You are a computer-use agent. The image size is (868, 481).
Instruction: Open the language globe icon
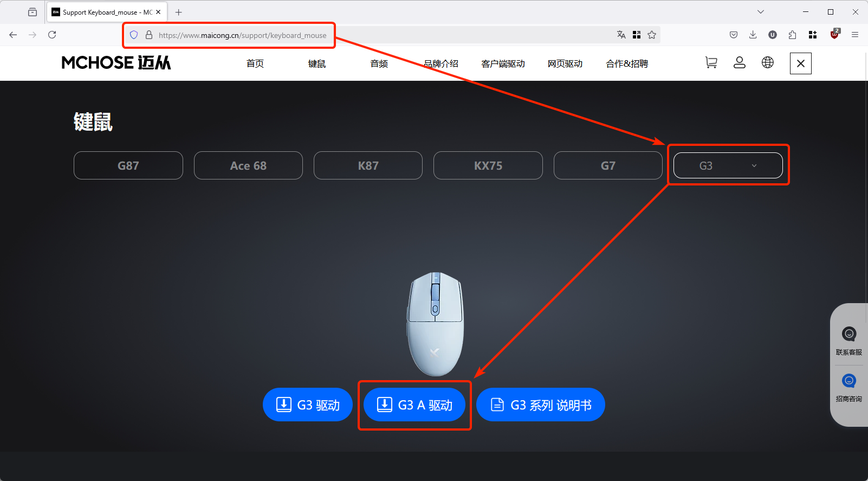click(768, 62)
